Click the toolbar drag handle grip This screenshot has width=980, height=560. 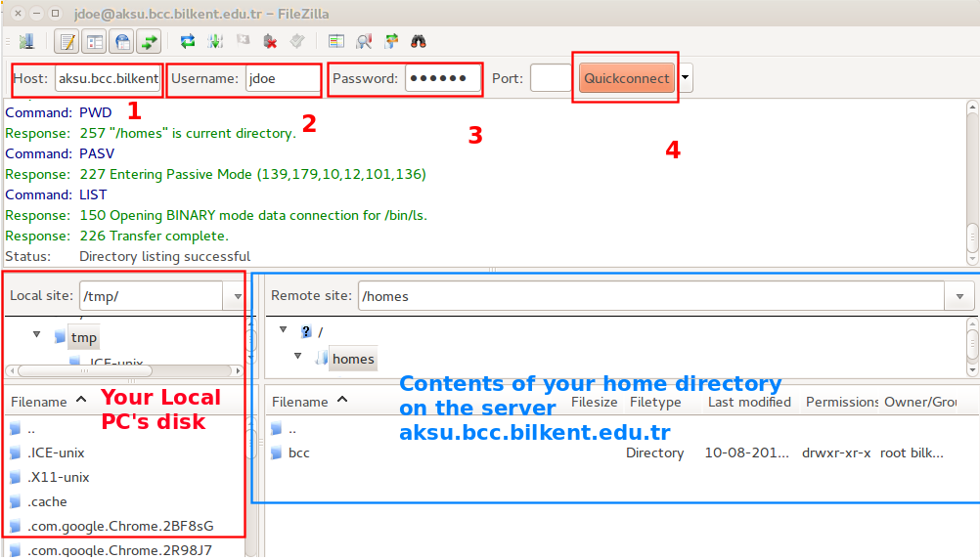point(8,42)
